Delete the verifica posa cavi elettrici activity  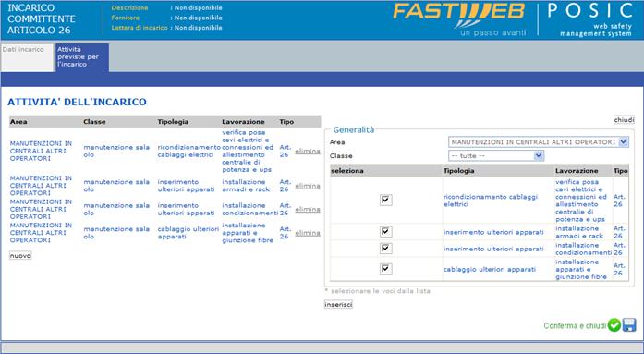pos(307,151)
